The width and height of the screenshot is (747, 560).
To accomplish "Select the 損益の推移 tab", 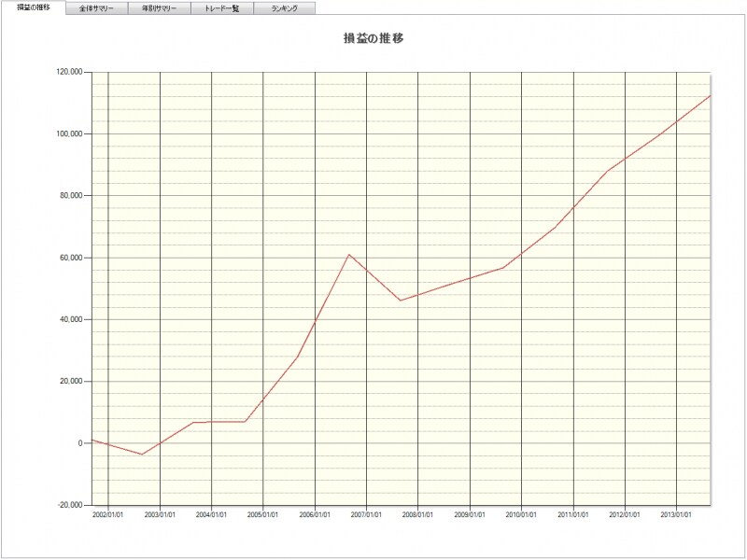I will pyautogui.click(x=33, y=7).
